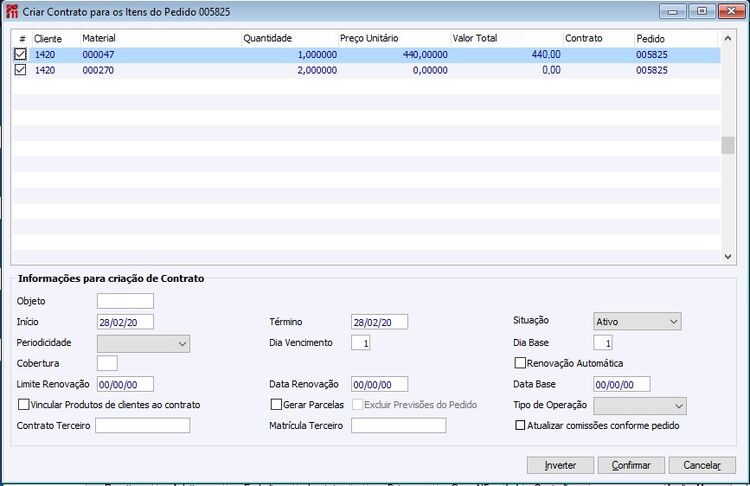Click the application icon in title bar

tap(12, 11)
